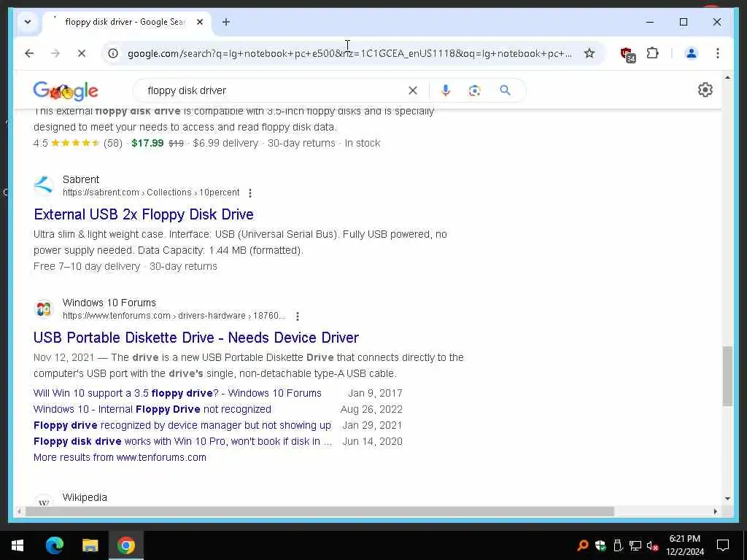Open the network tray icon
Image resolution: width=747 pixels, height=560 pixels.
[x=635, y=545]
